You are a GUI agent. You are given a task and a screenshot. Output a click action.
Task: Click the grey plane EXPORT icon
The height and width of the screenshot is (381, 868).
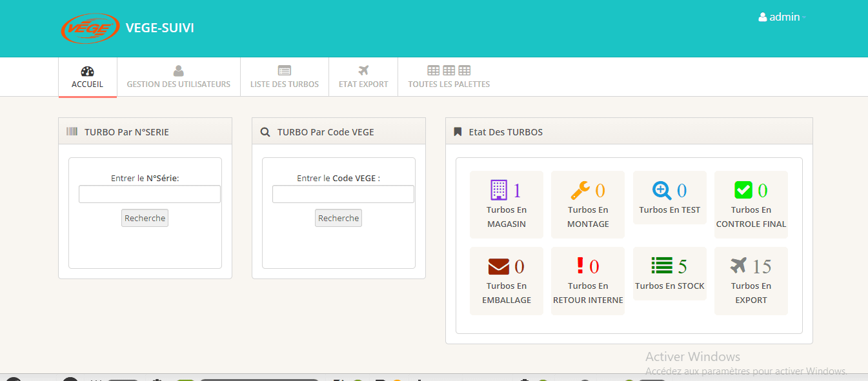coord(739,266)
